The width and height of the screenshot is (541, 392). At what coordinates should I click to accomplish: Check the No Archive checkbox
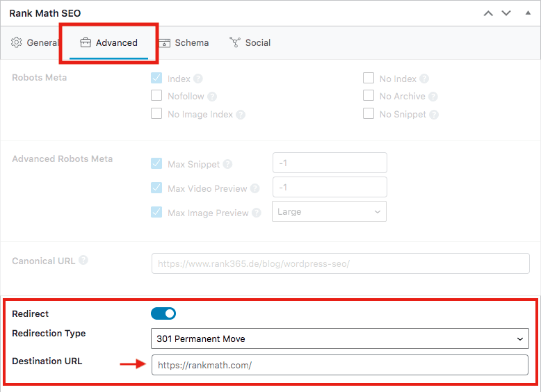[x=369, y=95]
